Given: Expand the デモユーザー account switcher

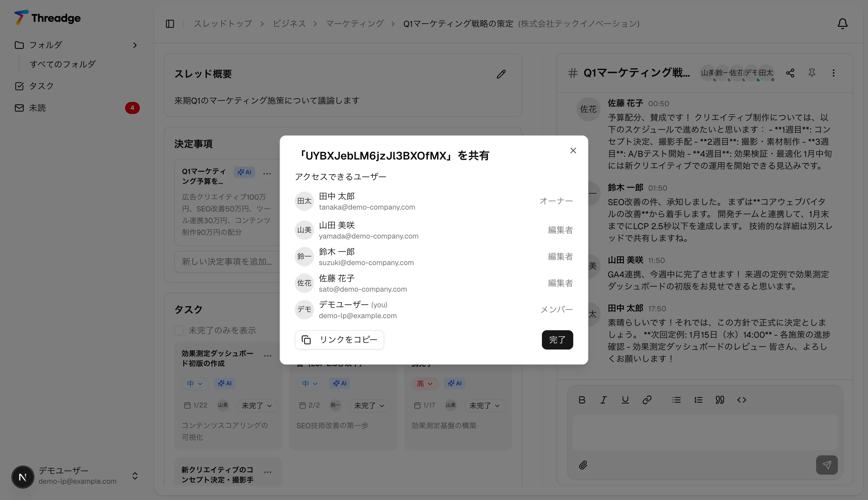Looking at the screenshot, I should [135, 476].
